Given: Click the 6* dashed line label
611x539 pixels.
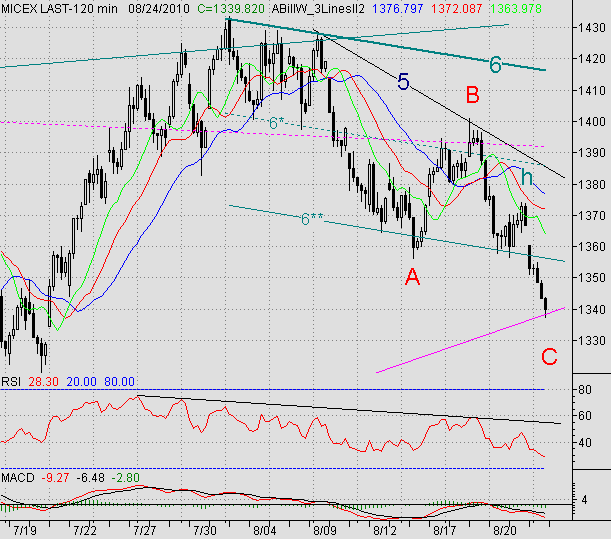Looking at the screenshot, I should (277, 123).
